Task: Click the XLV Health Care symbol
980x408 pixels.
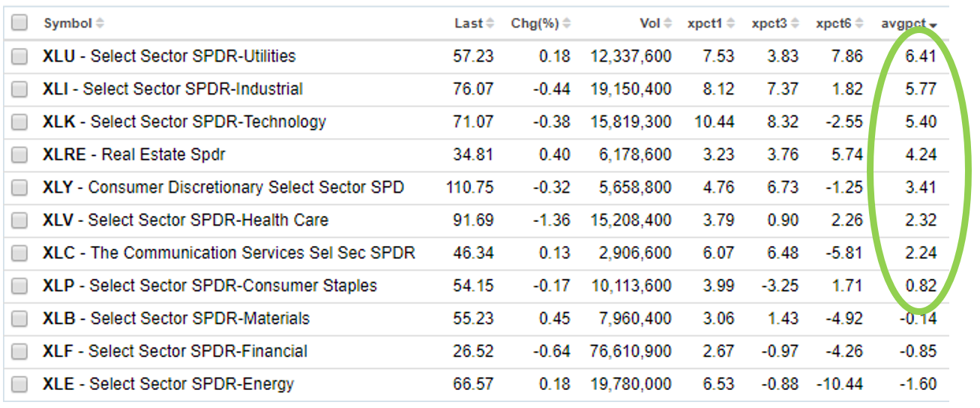Action: (57, 220)
